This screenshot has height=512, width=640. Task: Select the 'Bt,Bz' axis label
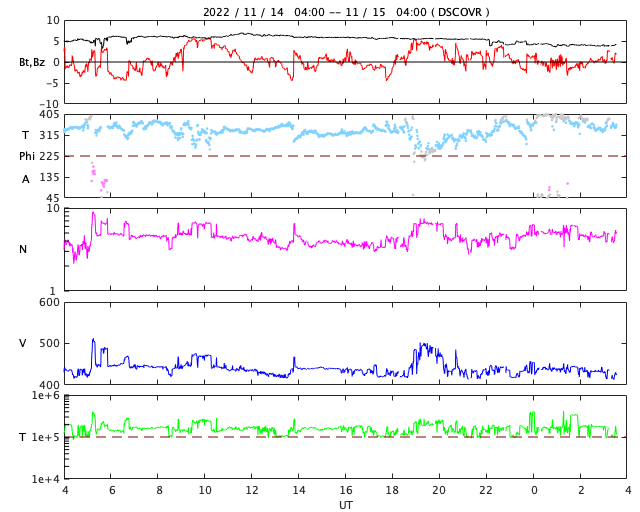(x=32, y=62)
